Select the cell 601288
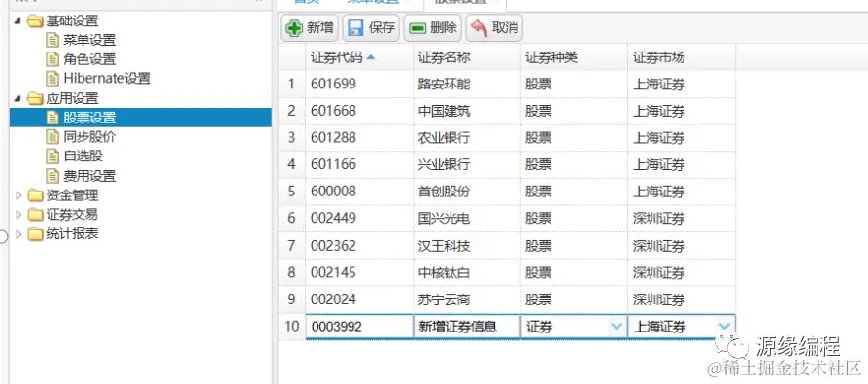The width and height of the screenshot is (868, 384). 358,138
